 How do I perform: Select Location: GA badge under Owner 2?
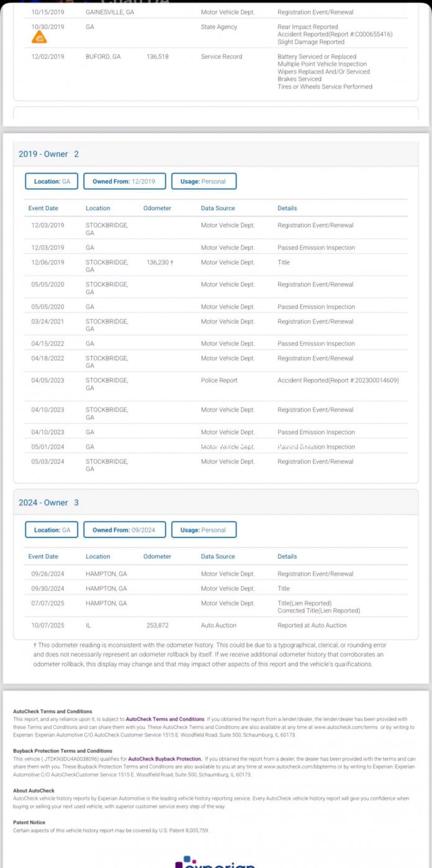(x=52, y=181)
